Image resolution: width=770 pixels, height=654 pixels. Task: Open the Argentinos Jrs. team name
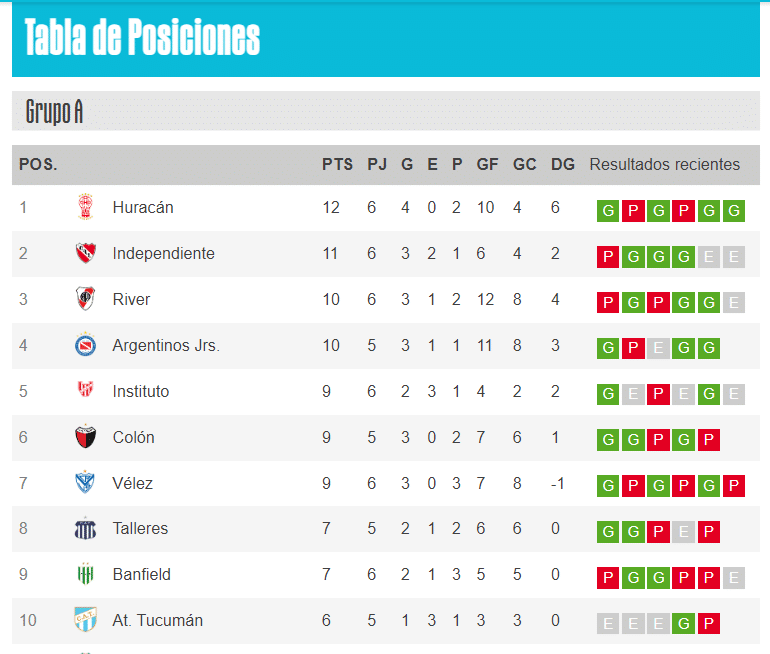pos(166,345)
